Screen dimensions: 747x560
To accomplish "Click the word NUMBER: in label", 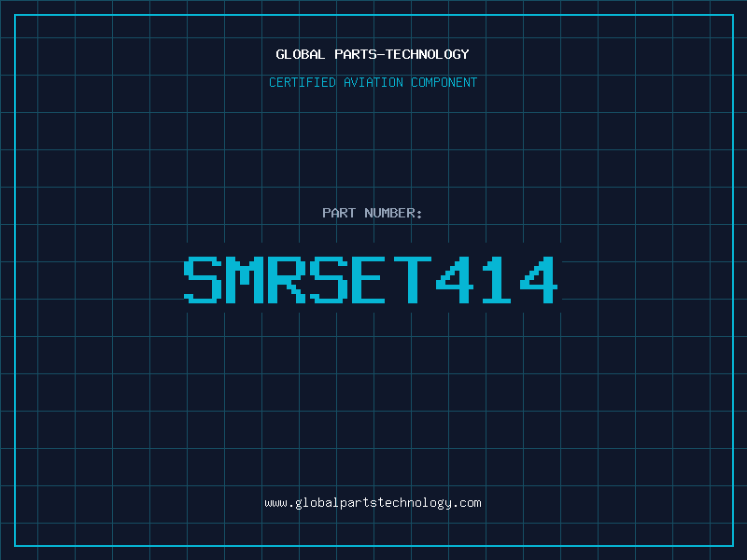I will point(393,213).
